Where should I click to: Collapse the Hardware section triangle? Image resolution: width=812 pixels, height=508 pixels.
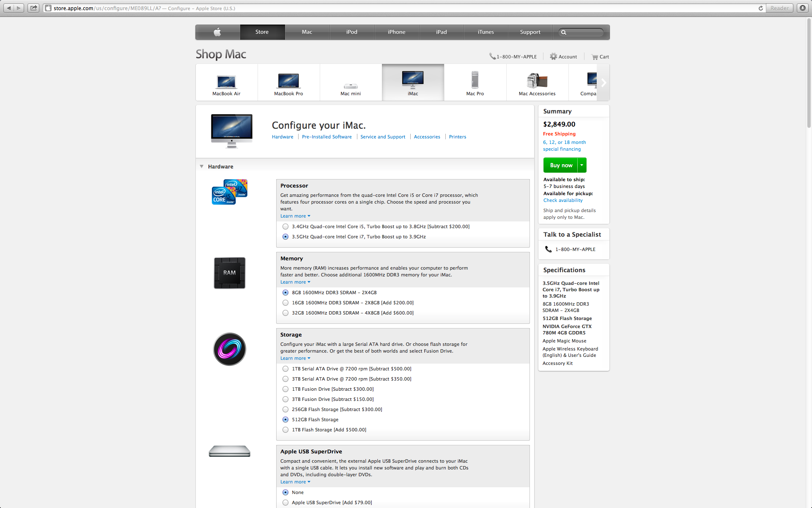coord(202,166)
